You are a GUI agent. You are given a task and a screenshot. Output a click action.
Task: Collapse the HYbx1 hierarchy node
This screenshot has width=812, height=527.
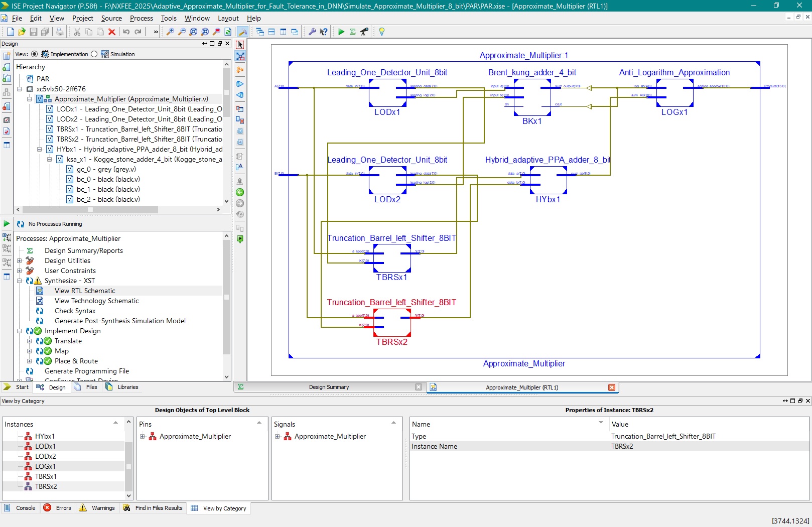click(x=40, y=149)
